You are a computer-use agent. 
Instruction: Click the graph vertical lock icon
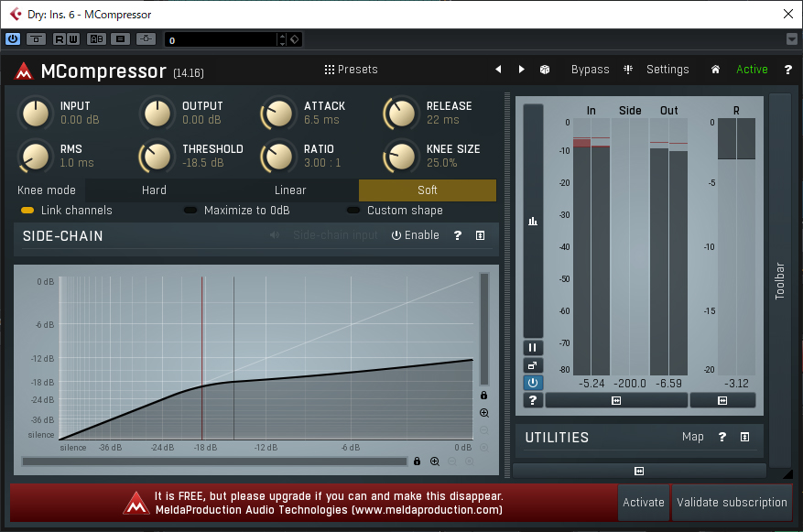pyautogui.click(x=483, y=396)
